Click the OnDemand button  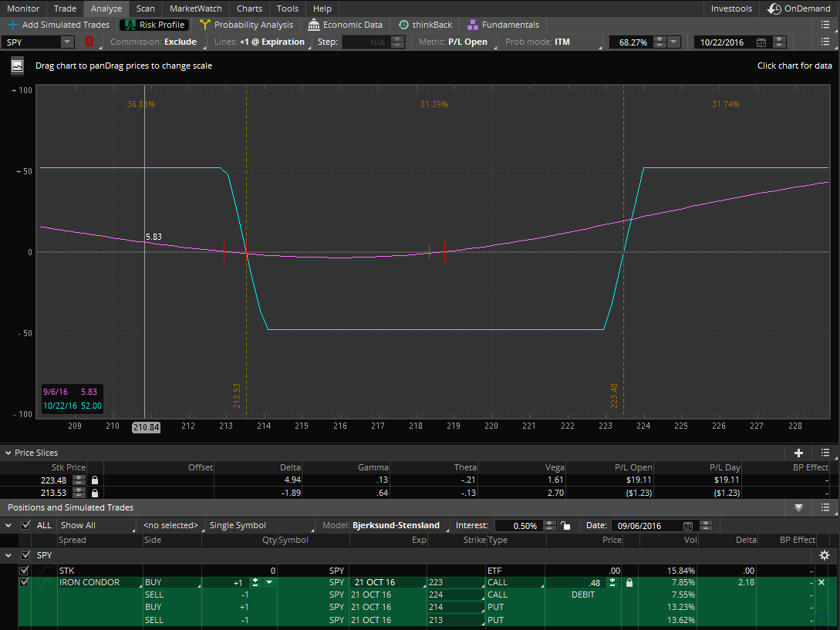pyautogui.click(x=800, y=8)
